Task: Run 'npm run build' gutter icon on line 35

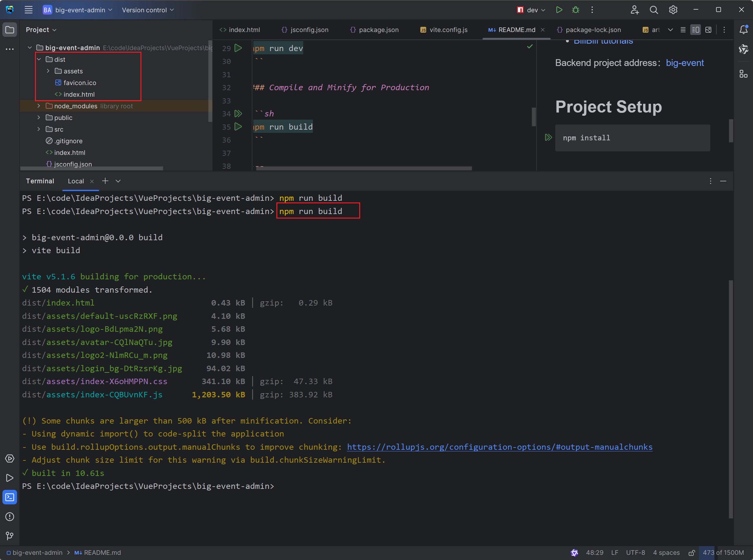Action: (x=238, y=127)
